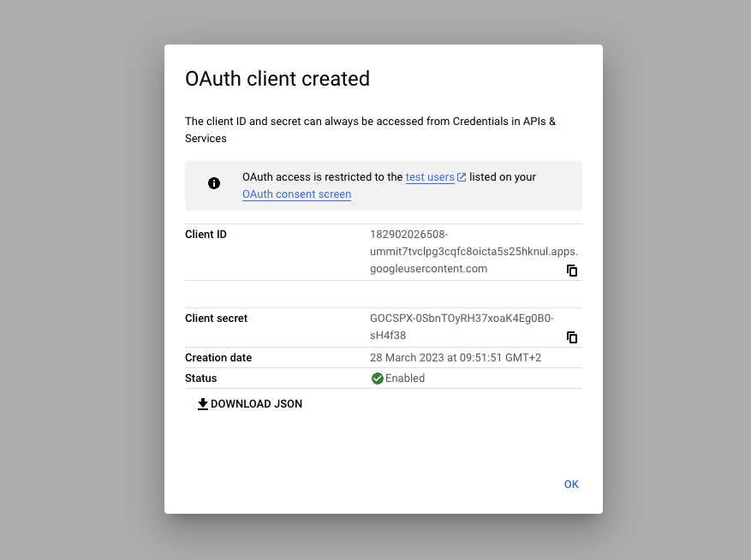Copy the Client secret value
This screenshot has width=751, height=560.
pos(572,337)
